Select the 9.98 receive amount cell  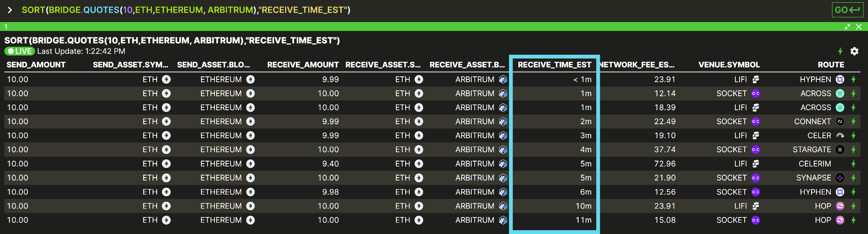click(x=331, y=192)
